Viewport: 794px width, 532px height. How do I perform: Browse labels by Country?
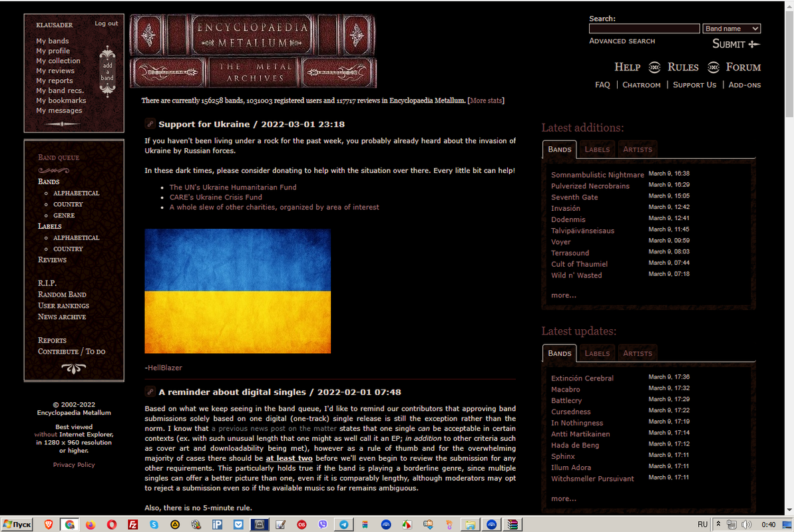pos(68,249)
